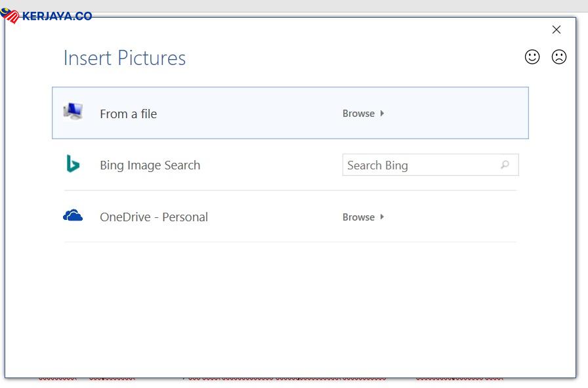Click the magnifier icon in Search Bing box
588x388 pixels.
pyautogui.click(x=505, y=165)
